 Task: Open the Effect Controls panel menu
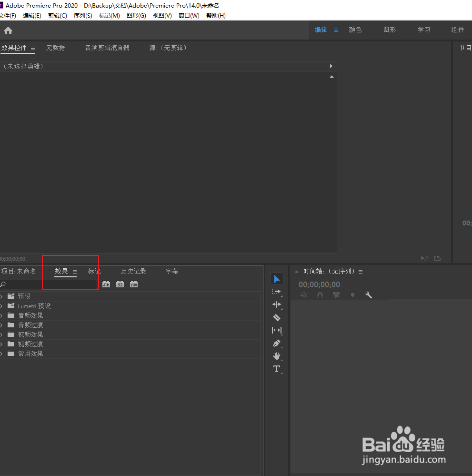click(33, 48)
